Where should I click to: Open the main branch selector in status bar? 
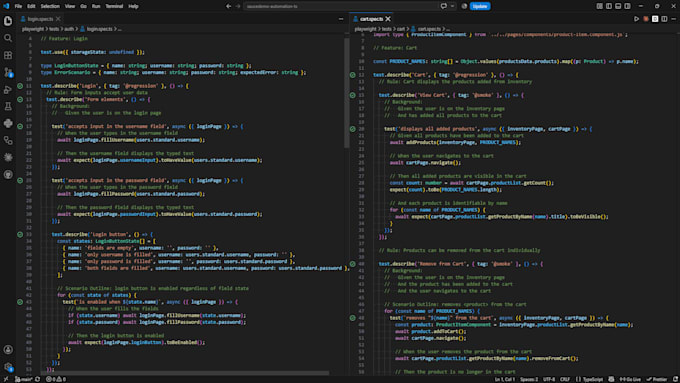tap(23, 379)
